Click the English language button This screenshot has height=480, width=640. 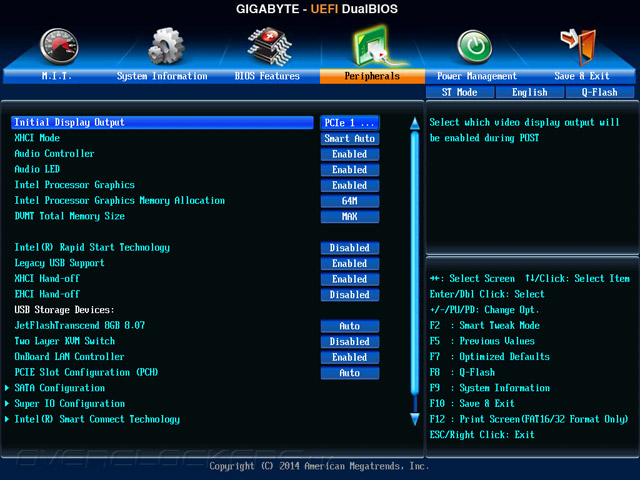530,92
